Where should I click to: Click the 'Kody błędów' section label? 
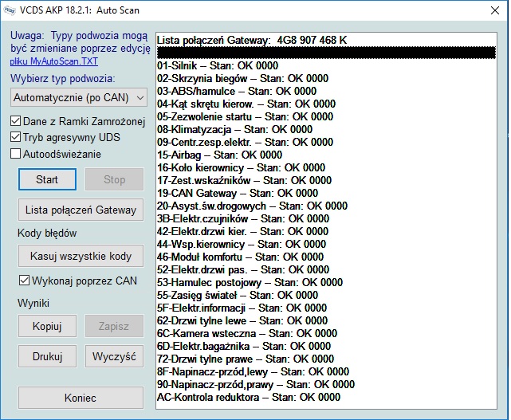(47, 233)
